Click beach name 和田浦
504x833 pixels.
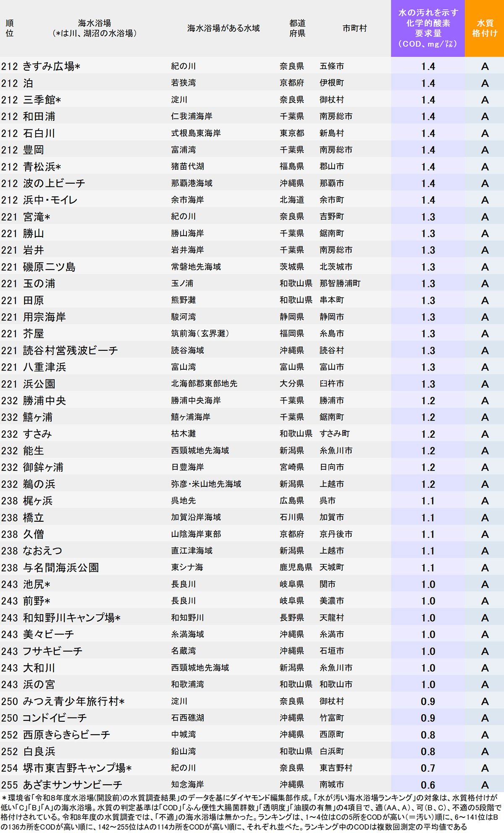[x=39, y=116]
